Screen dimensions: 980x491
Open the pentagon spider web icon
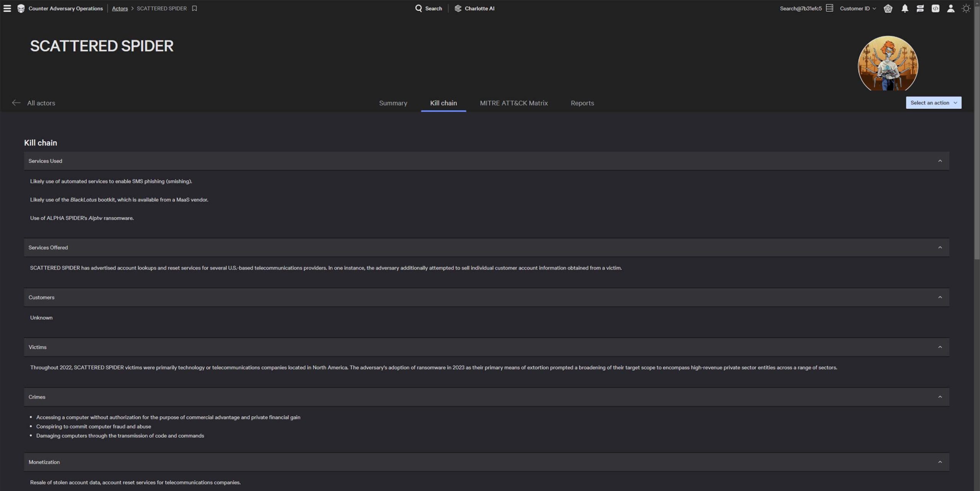(888, 8)
